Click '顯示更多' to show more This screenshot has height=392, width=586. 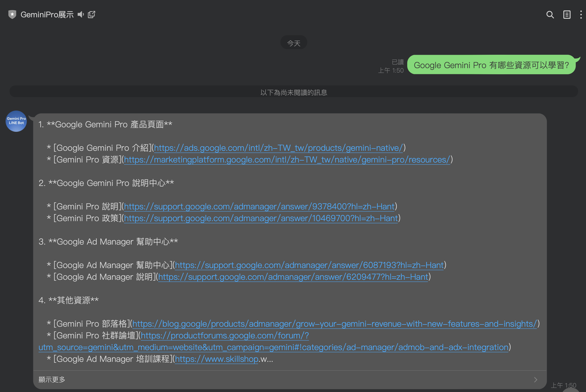point(52,380)
